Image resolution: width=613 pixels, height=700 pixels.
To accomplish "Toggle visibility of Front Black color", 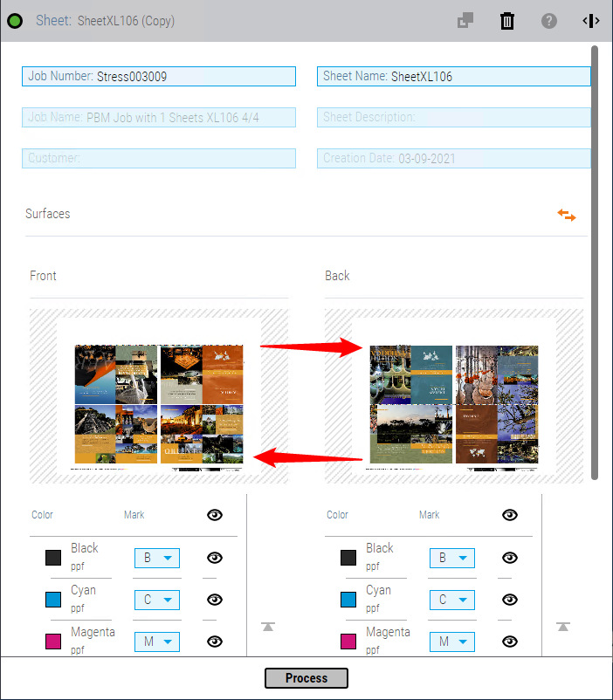I will pyautogui.click(x=215, y=558).
